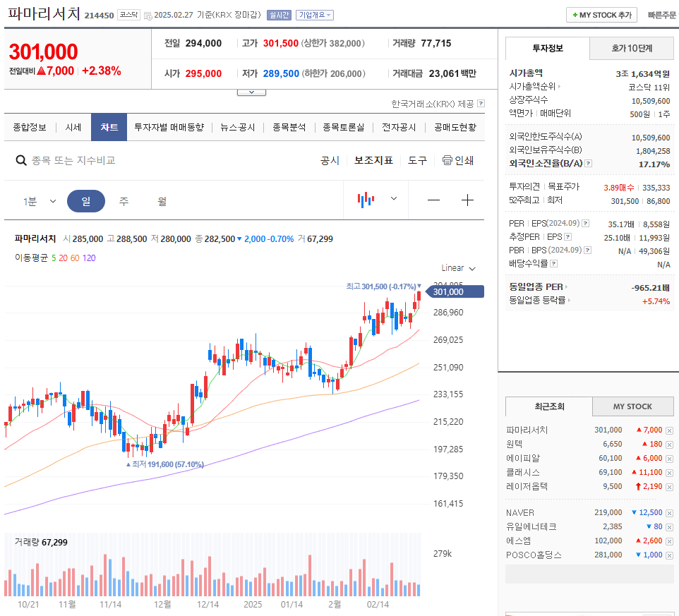
Task: Open the Linear scale dropdown
Action: [458, 268]
